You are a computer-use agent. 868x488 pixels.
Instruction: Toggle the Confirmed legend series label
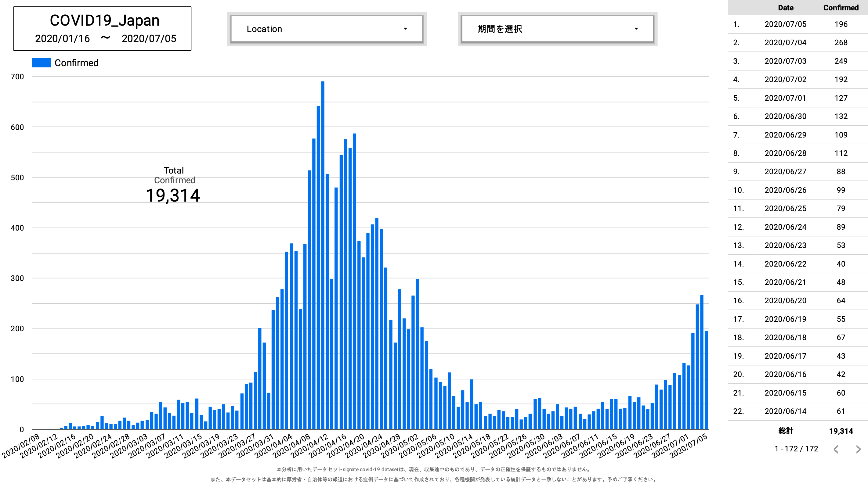click(77, 63)
